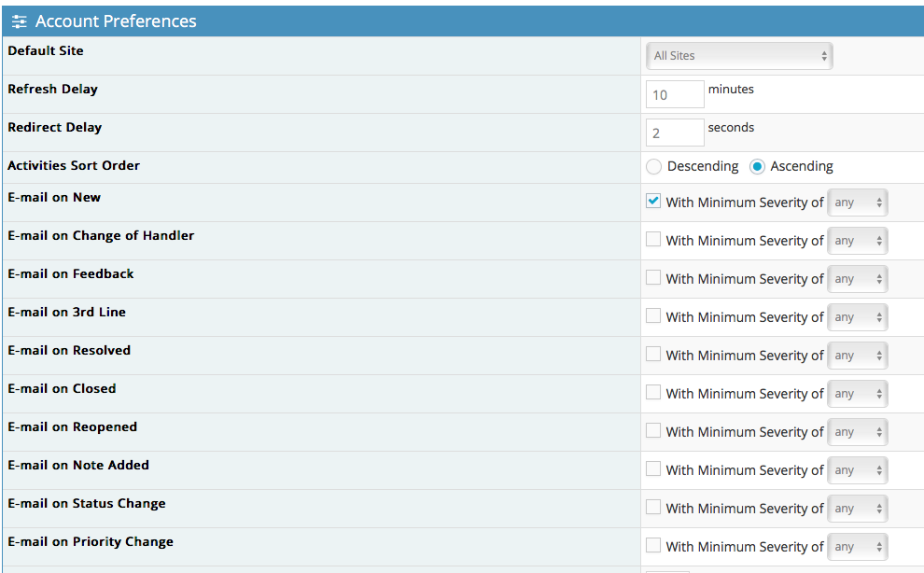Open the Default Site dropdown
Image resolution: width=924 pixels, height=573 pixels.
(739, 56)
